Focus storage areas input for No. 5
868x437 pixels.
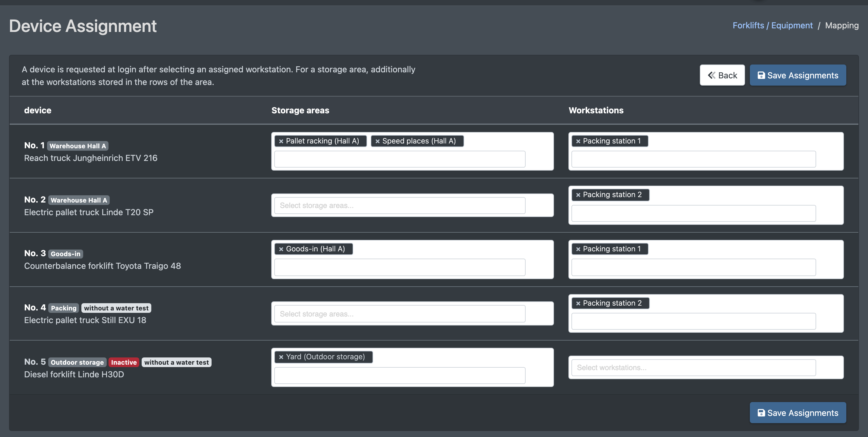pos(400,375)
